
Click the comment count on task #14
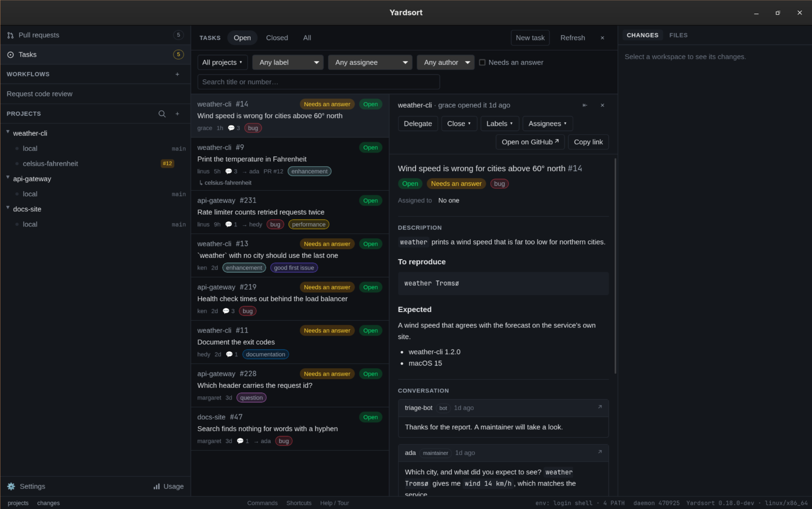234,128
